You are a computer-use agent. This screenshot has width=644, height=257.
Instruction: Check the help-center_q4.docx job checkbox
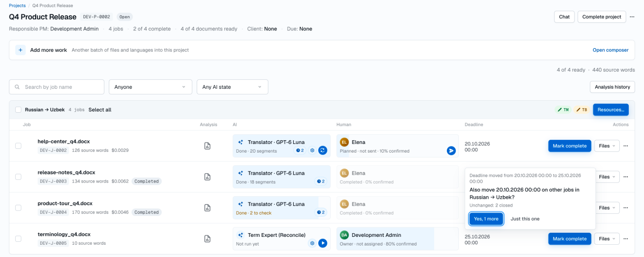[18, 146]
